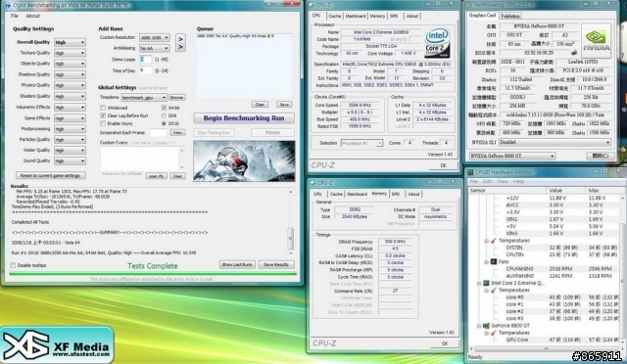
Task: Click the Crysis nanosuit artwork thumbnail
Action: tap(244, 161)
